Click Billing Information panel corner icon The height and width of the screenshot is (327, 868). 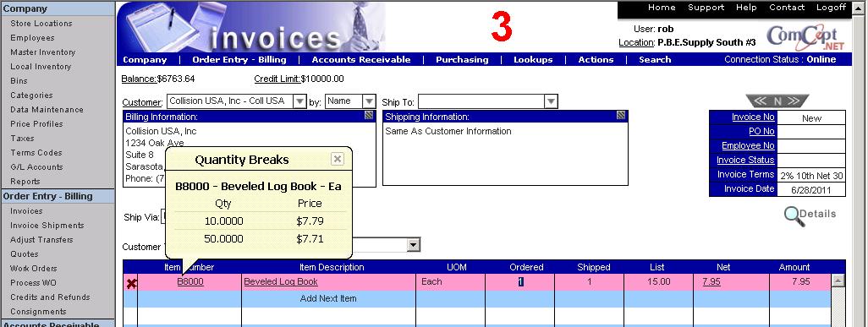(369, 116)
